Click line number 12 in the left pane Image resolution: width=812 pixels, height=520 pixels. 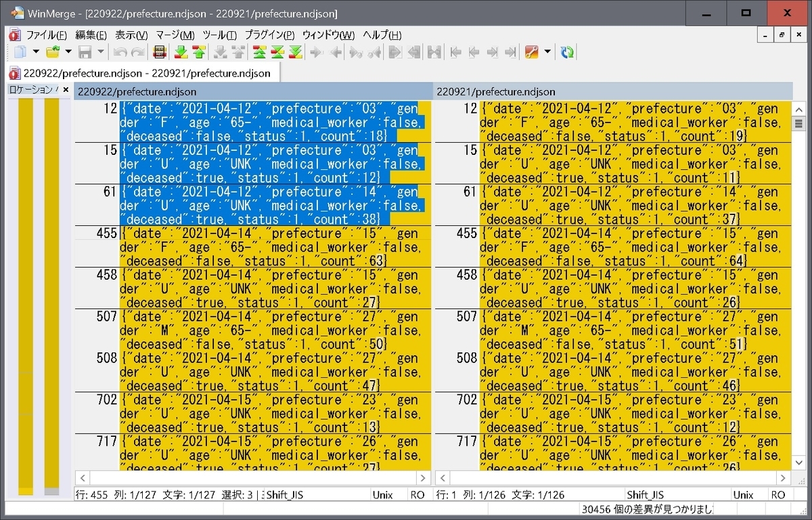[x=110, y=108]
